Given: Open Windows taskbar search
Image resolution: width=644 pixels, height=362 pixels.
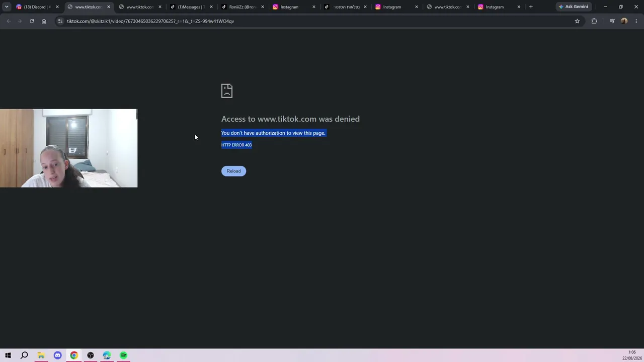Looking at the screenshot, I should click(24, 355).
